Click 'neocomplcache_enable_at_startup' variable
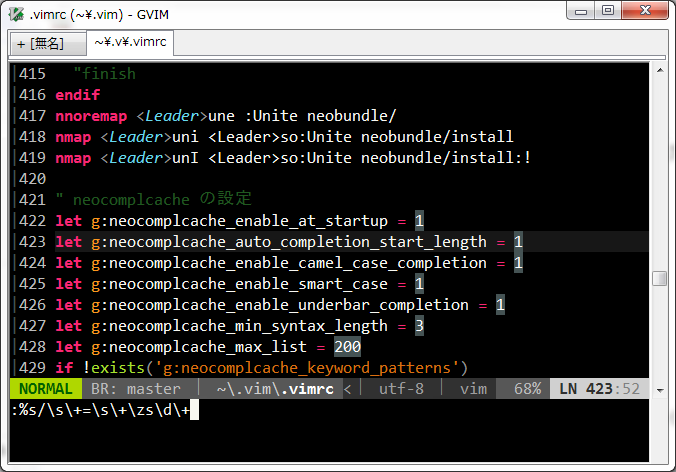 (x=248, y=221)
